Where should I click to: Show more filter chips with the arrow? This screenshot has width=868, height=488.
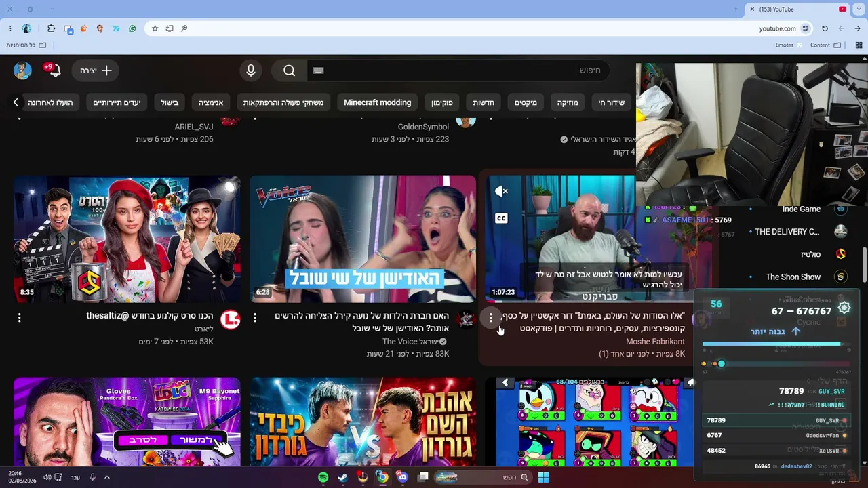coord(16,102)
